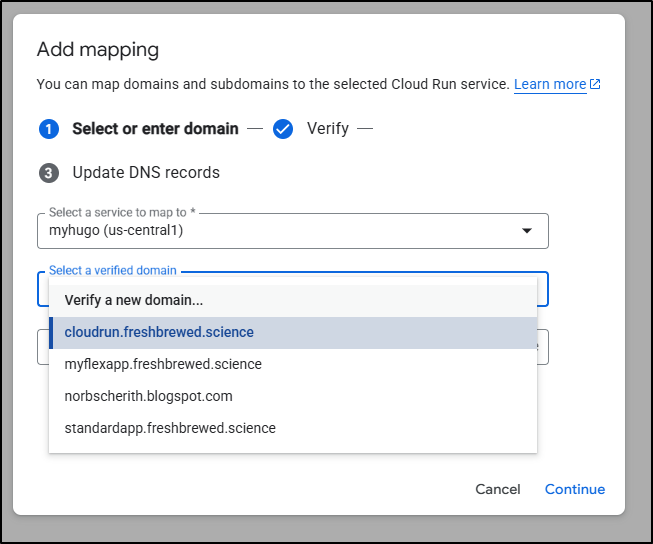The image size is (653, 544).
Task: Click the service dropdown arrow
Action: [526, 231]
